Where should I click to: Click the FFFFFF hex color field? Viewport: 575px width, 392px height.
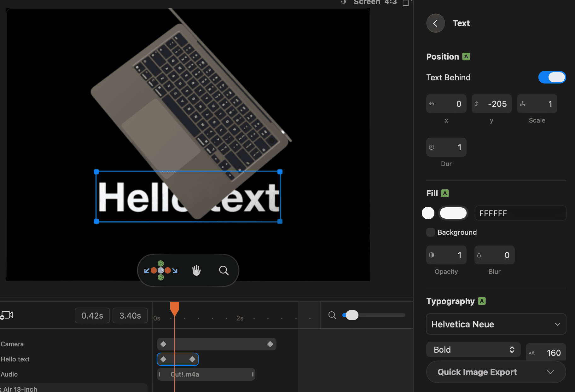[520, 213]
